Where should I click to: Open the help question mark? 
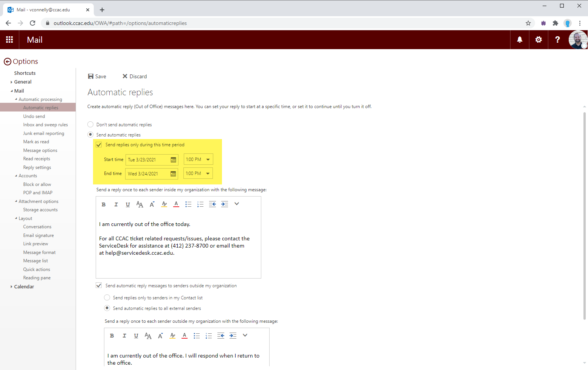tap(557, 40)
